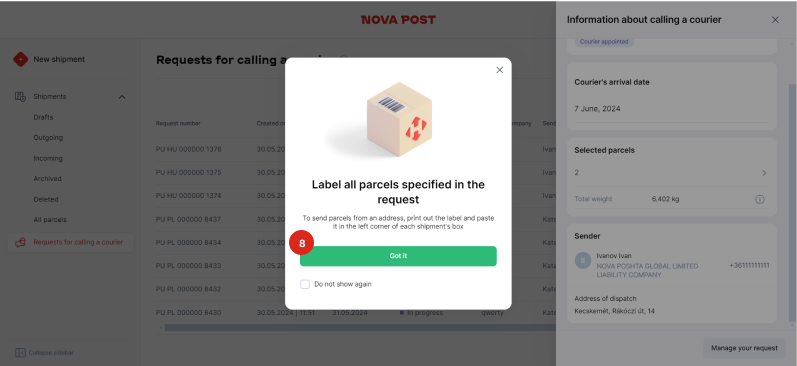Close the Label all parcels dialog
Viewport: 797px width, 366px height.
pos(500,70)
